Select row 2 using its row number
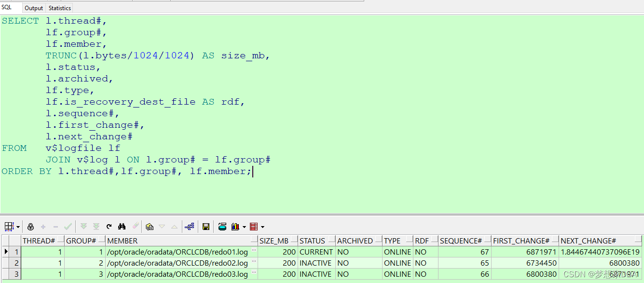644x283 pixels. [x=16, y=263]
